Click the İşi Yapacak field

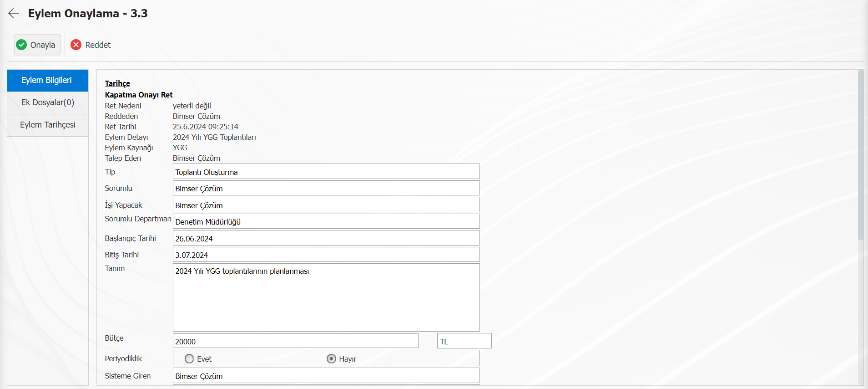[326, 205]
